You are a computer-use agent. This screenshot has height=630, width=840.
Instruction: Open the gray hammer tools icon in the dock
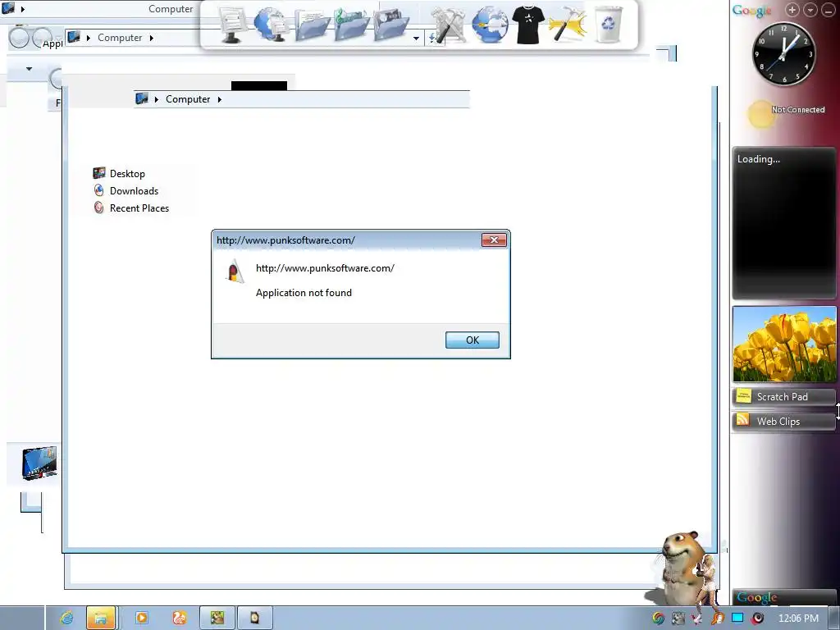coord(449,25)
